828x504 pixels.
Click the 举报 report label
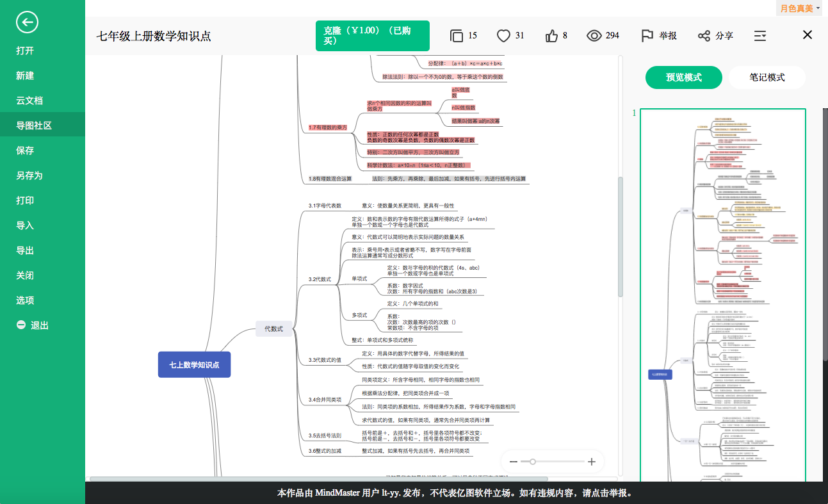(668, 36)
